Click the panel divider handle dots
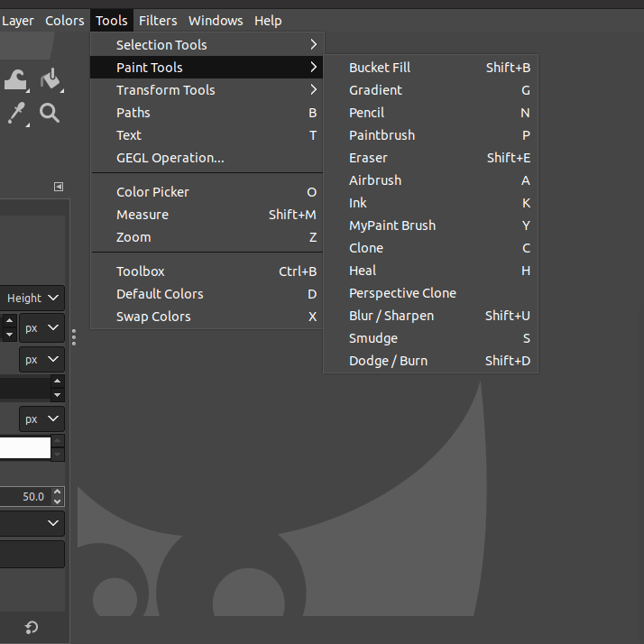The height and width of the screenshot is (644, 644). tap(74, 337)
